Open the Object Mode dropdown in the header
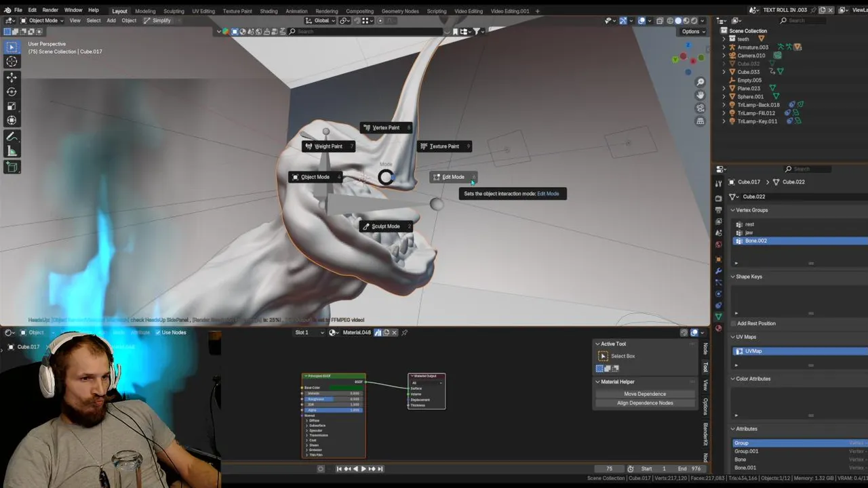This screenshot has width=868, height=488. [42, 20]
